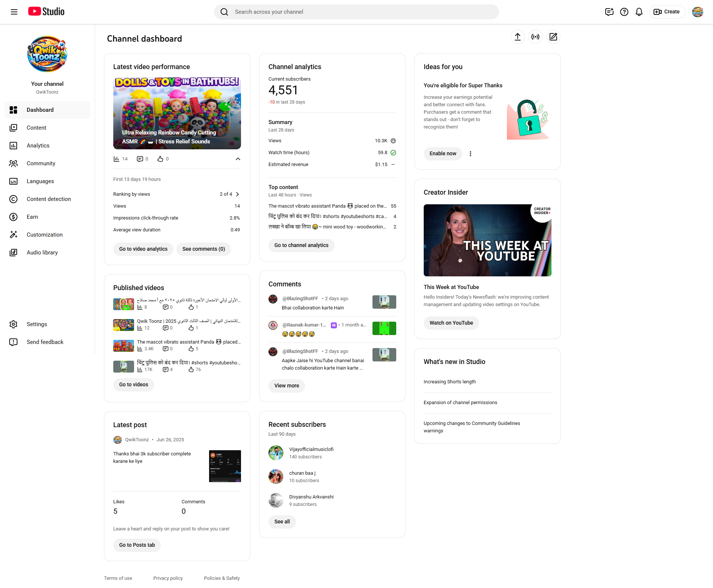Click Watch on YouTube button
713x588 pixels.
451,323
